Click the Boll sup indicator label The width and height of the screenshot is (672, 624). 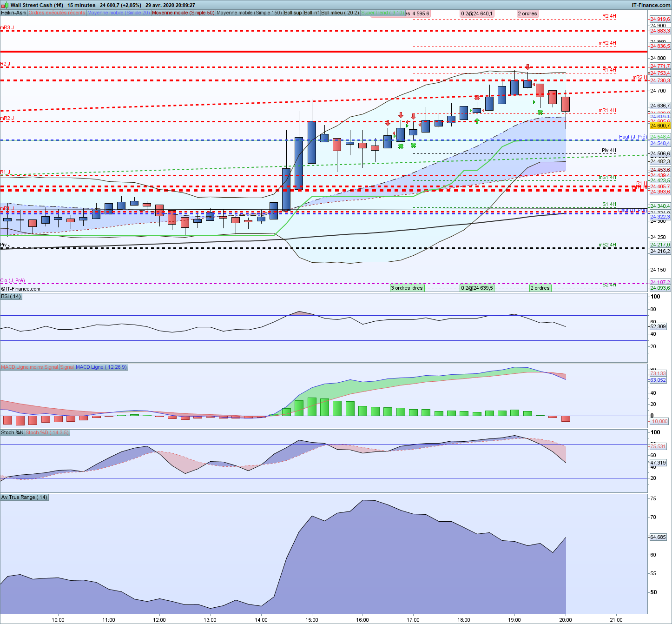tap(293, 13)
